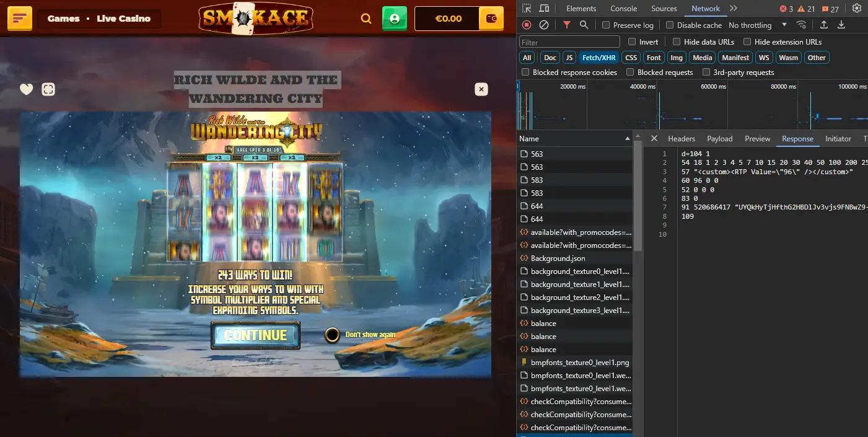Image resolution: width=868 pixels, height=437 pixels.
Task: Click the issues count 27 badge
Action: 830,9
